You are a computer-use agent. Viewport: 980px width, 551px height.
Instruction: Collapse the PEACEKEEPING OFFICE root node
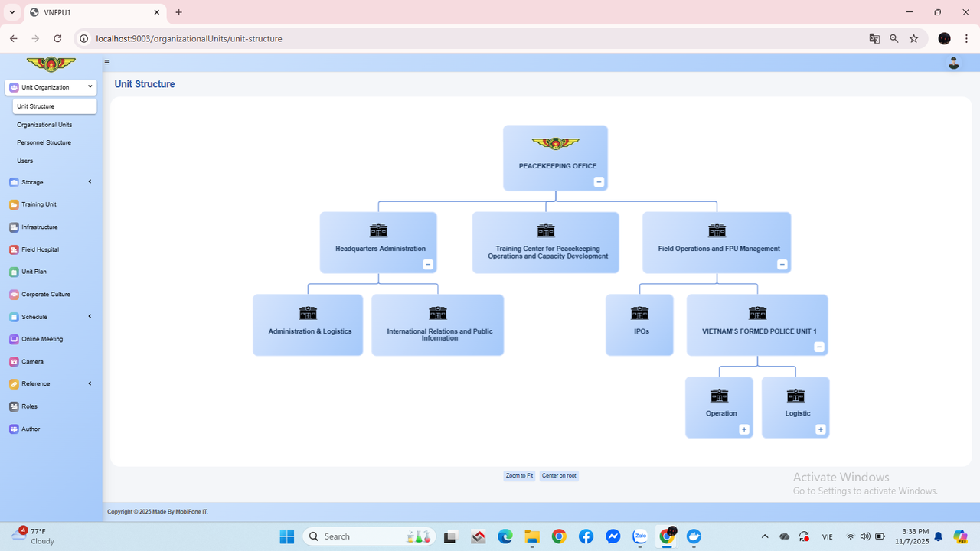click(599, 182)
